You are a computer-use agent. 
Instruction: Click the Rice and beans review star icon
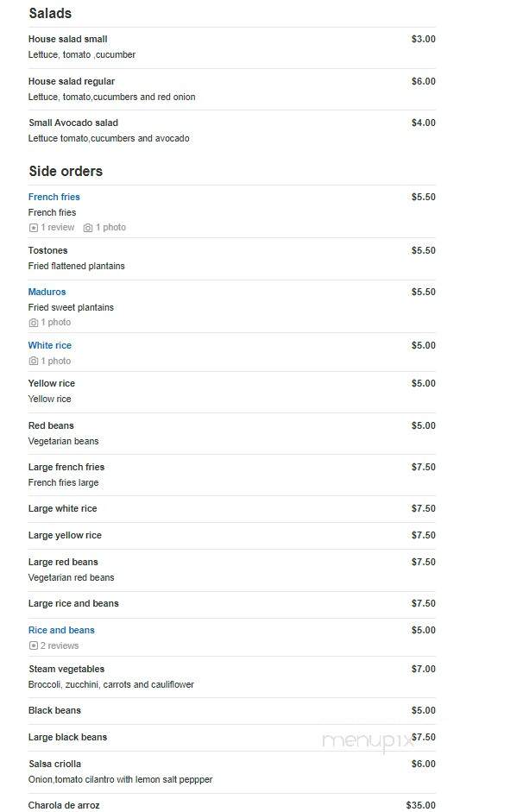pos(34,645)
